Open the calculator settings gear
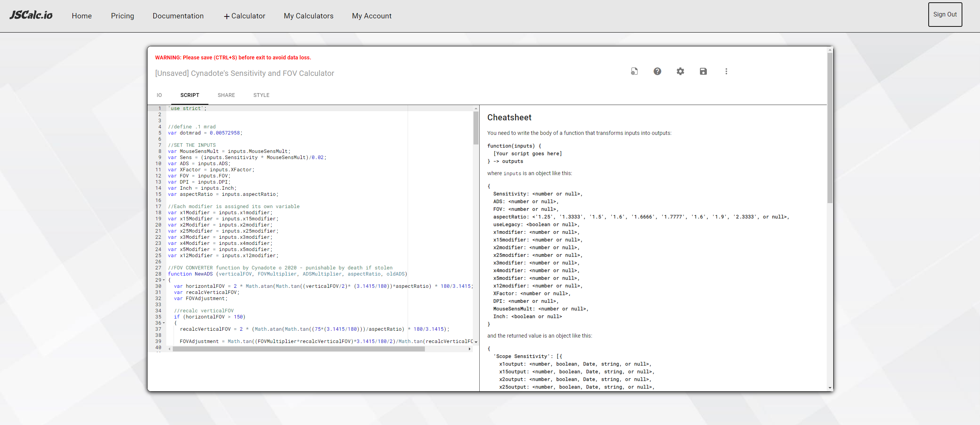This screenshot has width=980, height=425. (680, 71)
